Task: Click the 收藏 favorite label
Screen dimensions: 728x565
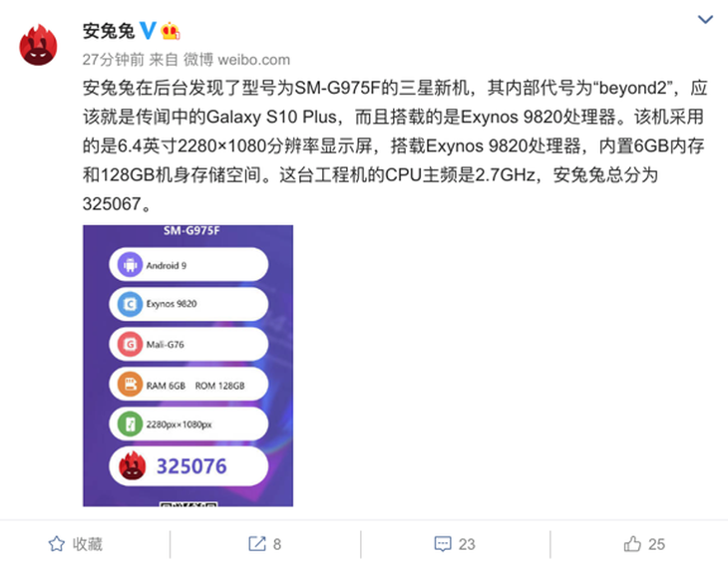Action: coord(88,544)
